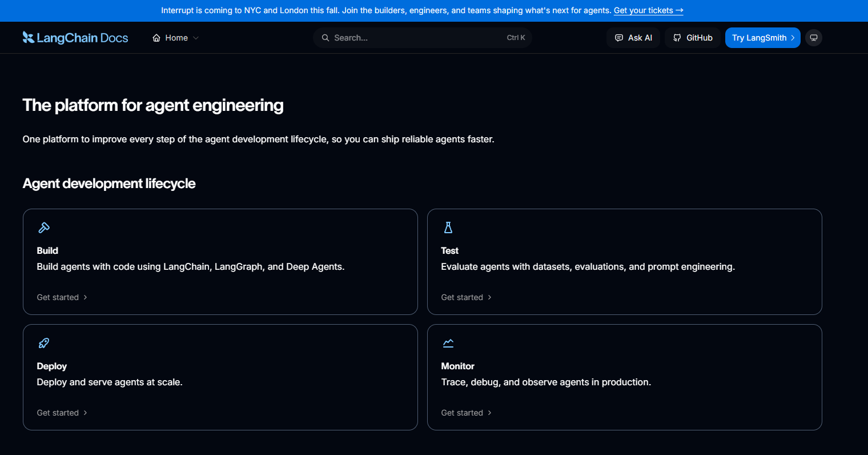Click the Interrupt announcement banner text

click(386, 10)
